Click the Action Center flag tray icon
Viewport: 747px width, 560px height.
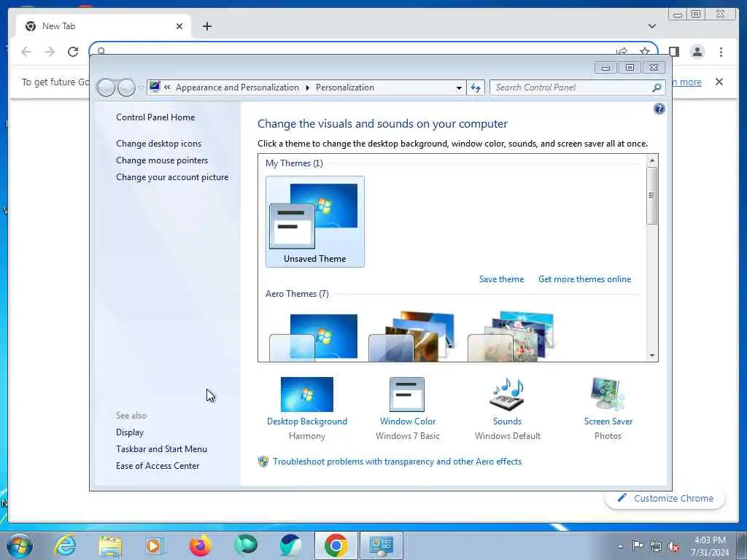(x=637, y=546)
